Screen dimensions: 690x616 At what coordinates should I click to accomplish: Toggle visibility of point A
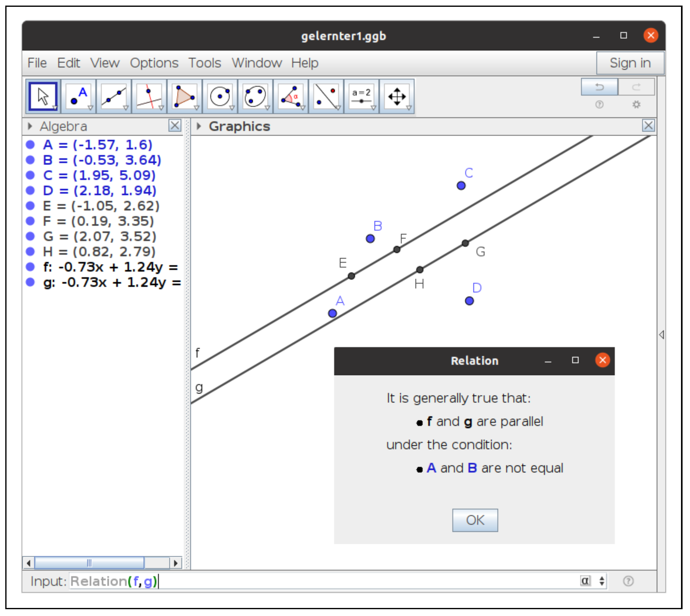click(x=30, y=145)
